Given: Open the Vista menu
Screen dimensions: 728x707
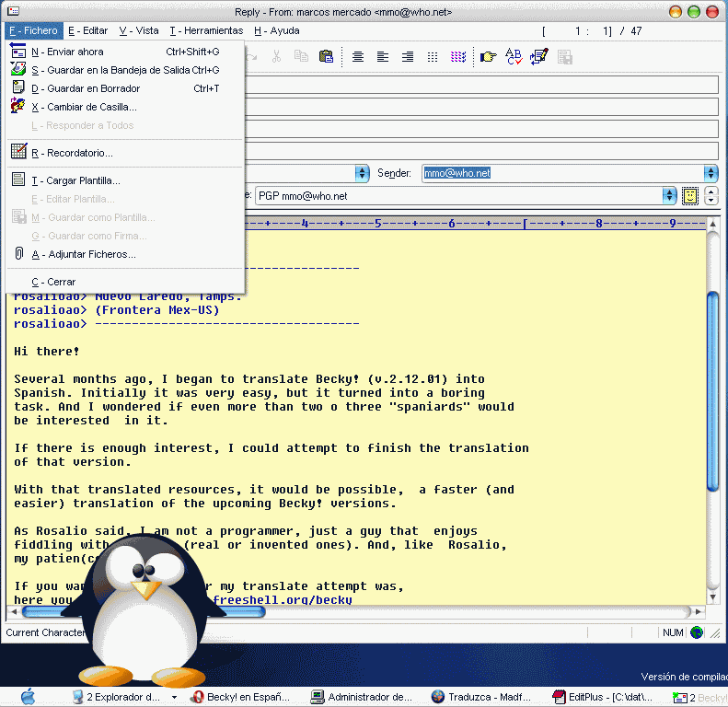Looking at the screenshot, I should [139, 30].
